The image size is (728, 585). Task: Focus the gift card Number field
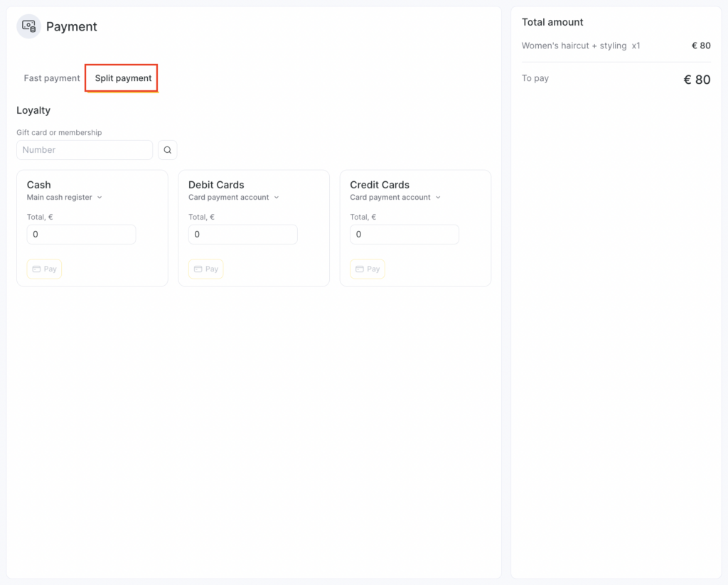84,150
